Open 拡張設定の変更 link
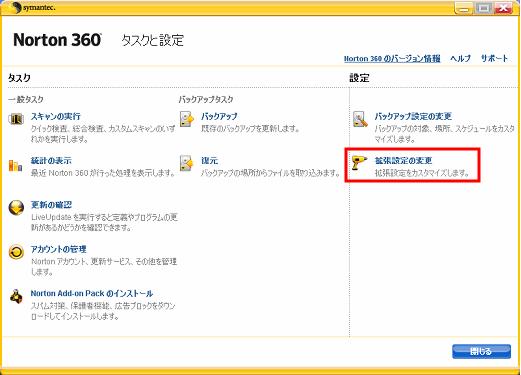The width and height of the screenshot is (521, 375). point(403,161)
